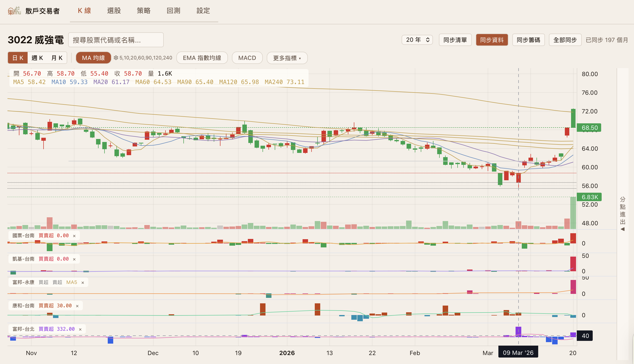Open the 20 年 range selector
634x364 pixels.
tap(417, 40)
